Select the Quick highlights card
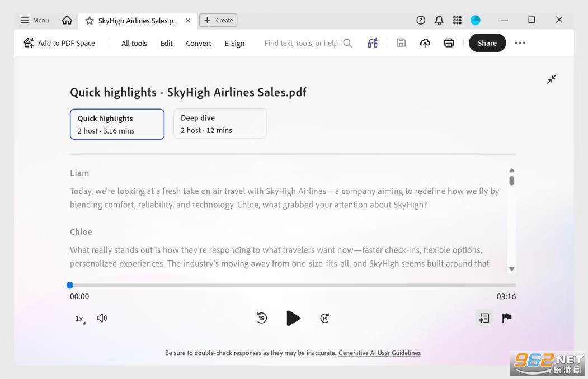The image size is (588, 379). click(x=117, y=124)
